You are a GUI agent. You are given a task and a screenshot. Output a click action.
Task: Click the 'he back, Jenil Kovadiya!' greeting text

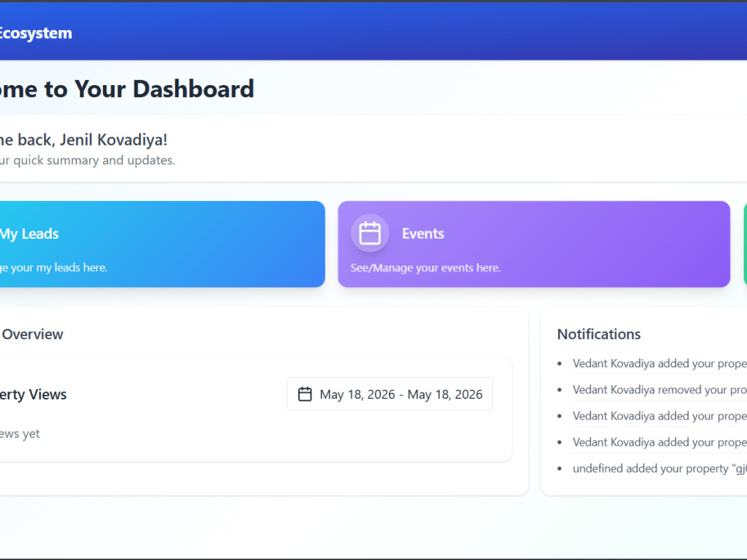(84, 140)
